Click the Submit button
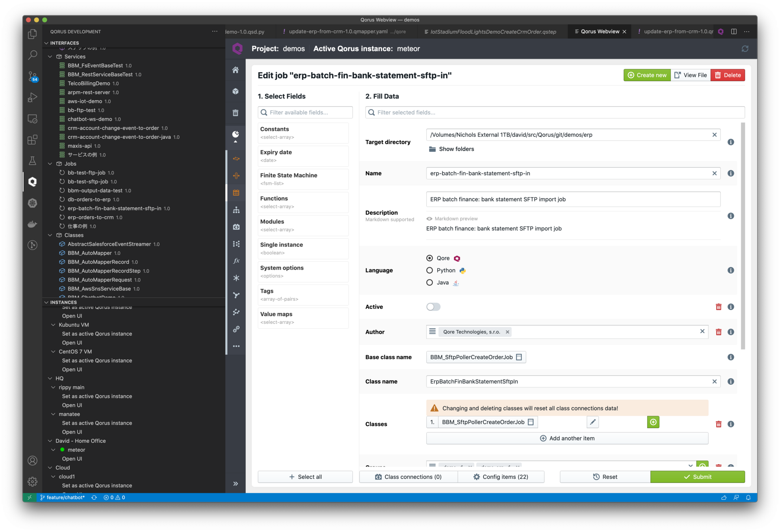Screen dimensions: 780x532 (x=697, y=477)
